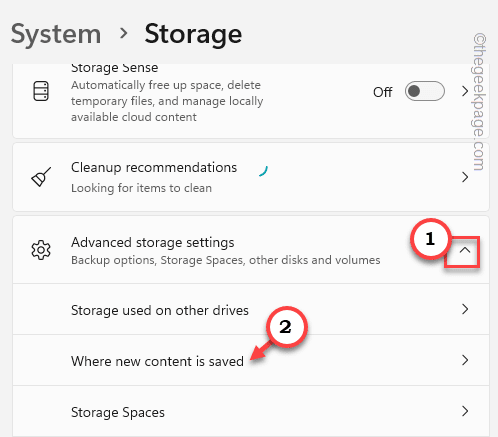
Task: Go back to System in the breadcrumb
Action: [56, 35]
